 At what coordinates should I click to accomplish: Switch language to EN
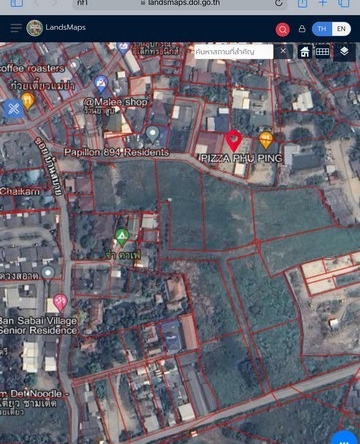pos(341,29)
